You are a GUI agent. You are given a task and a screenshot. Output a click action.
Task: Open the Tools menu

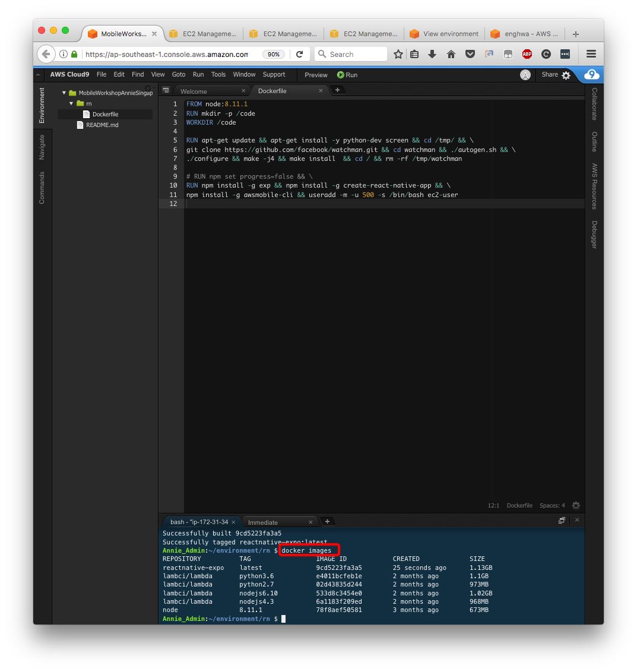click(x=218, y=75)
